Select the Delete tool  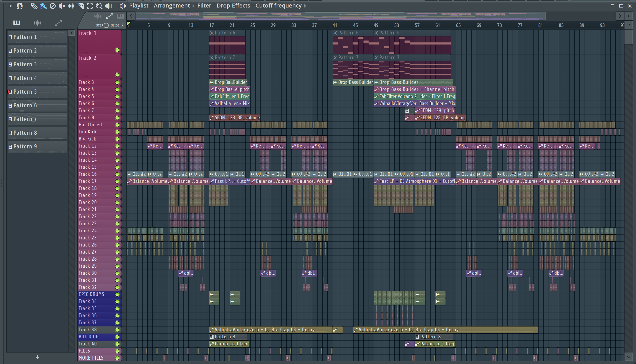click(x=53, y=6)
